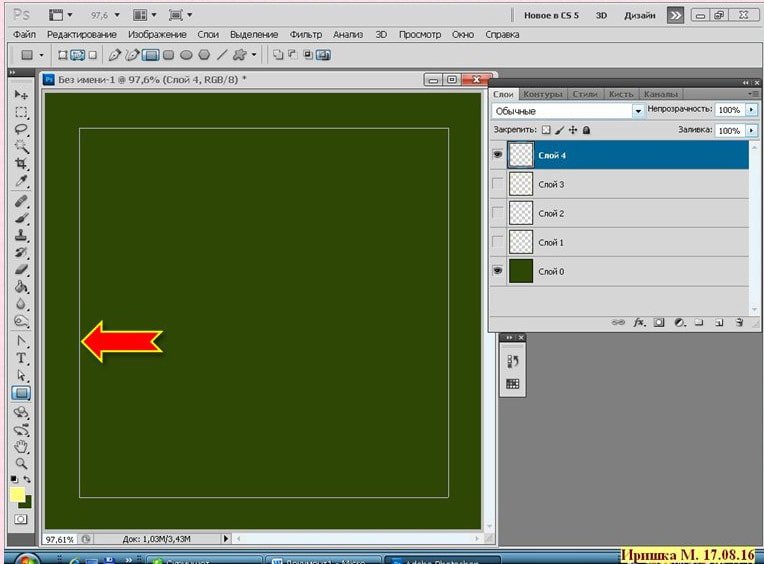Select the Eyedropper tool
764x564 pixels.
point(21,181)
